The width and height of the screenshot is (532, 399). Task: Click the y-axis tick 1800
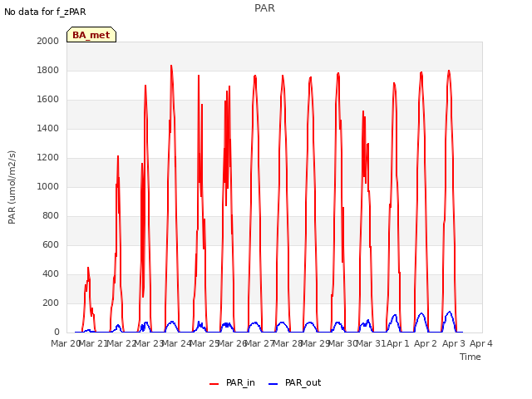click(x=48, y=70)
